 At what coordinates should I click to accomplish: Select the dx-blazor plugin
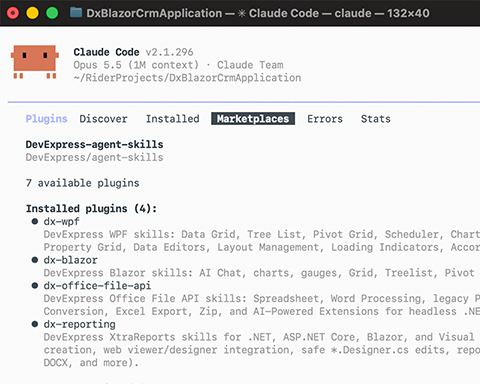(70, 260)
